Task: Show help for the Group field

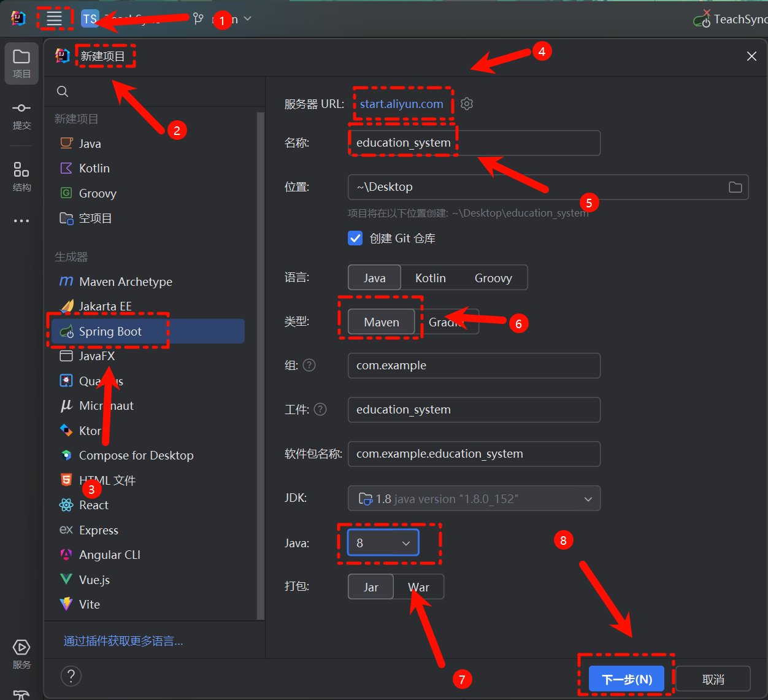Action: pos(309,365)
